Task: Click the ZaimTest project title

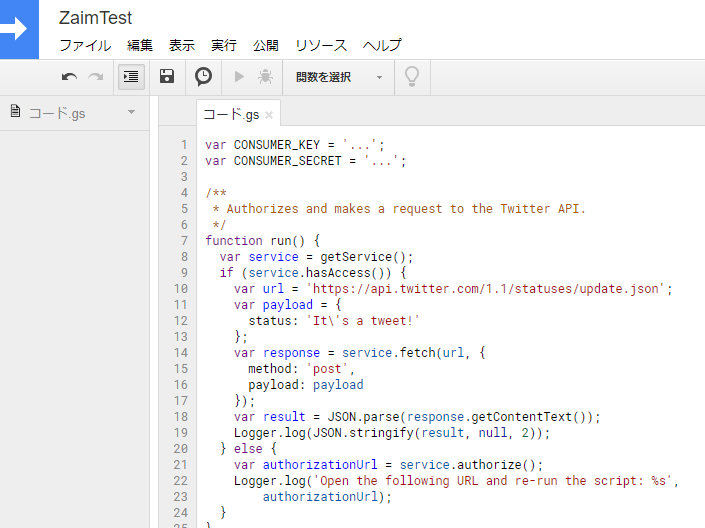Action: click(95, 18)
